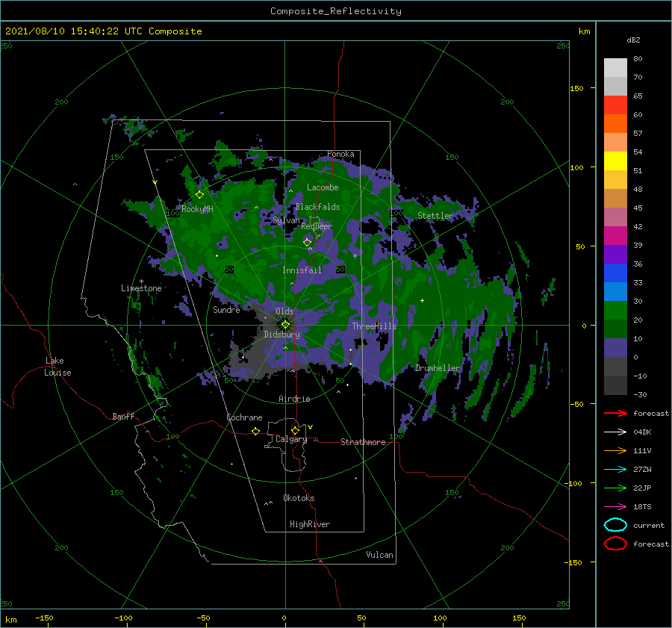This screenshot has width=672, height=628.
Task: Click the -150 value on bottom km axis
Action: point(44,618)
